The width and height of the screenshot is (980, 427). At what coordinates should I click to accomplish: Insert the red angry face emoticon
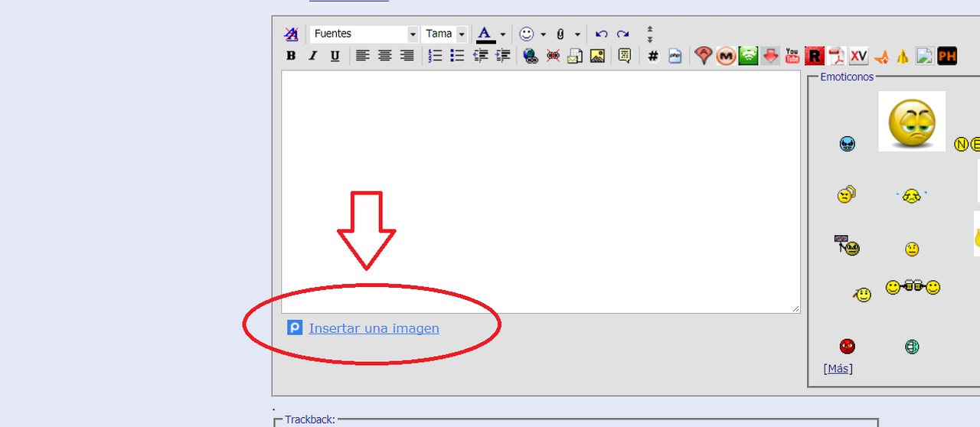click(x=847, y=347)
